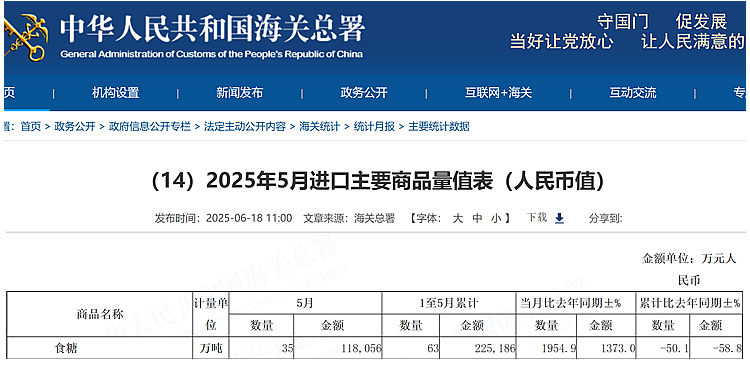Open the 机构设置 menu
This screenshot has width=750, height=365.
115,93
